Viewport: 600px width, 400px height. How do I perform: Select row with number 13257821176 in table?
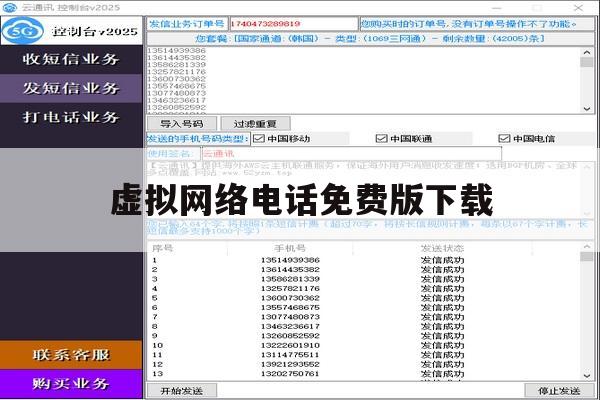pos(364,289)
